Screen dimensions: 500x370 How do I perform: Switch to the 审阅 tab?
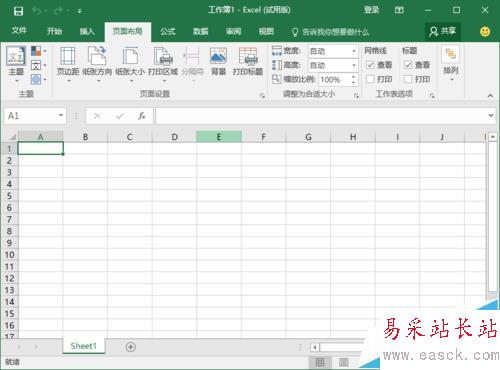point(233,31)
